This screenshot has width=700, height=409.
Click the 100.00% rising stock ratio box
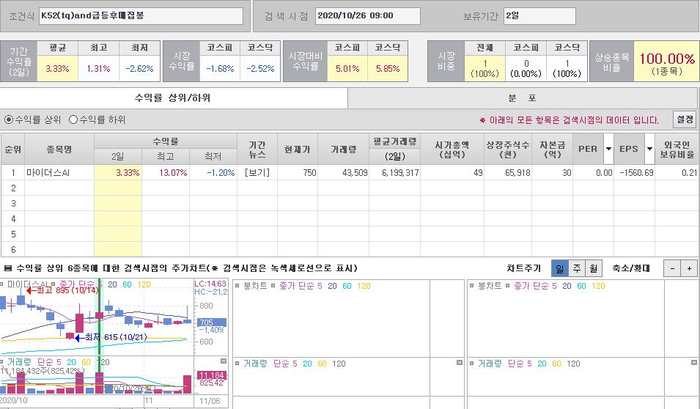pyautogui.click(x=666, y=62)
